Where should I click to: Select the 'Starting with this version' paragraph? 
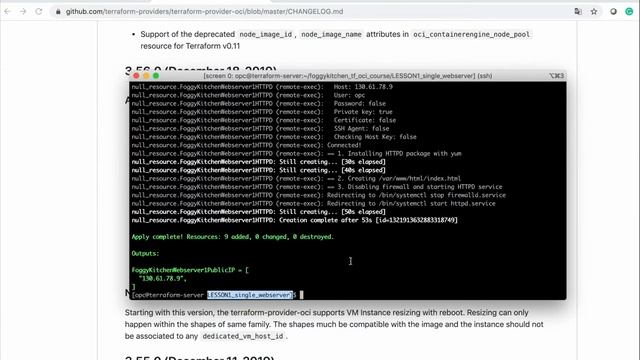pyautogui.click(x=334, y=324)
